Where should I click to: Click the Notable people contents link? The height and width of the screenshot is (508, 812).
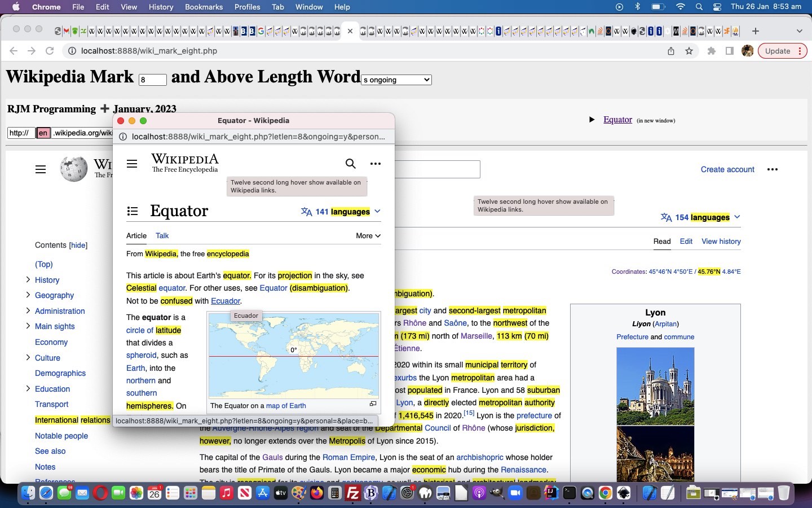tap(61, 436)
